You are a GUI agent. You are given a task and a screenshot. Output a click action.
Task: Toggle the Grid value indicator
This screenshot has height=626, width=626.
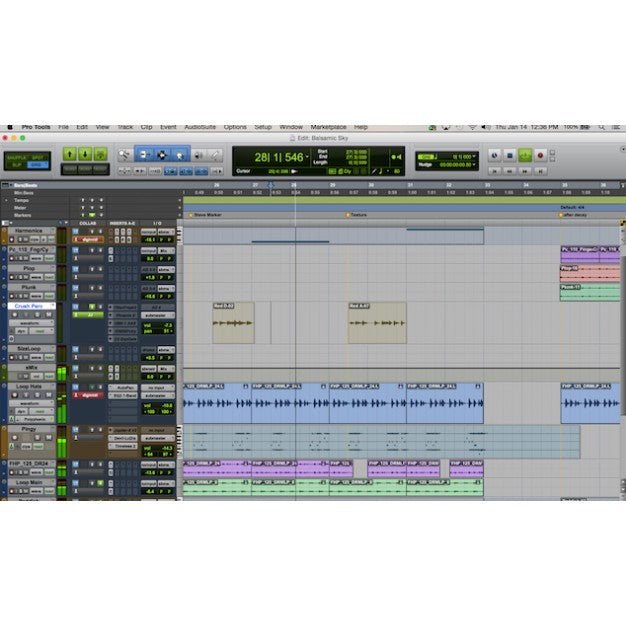pyautogui.click(x=427, y=157)
